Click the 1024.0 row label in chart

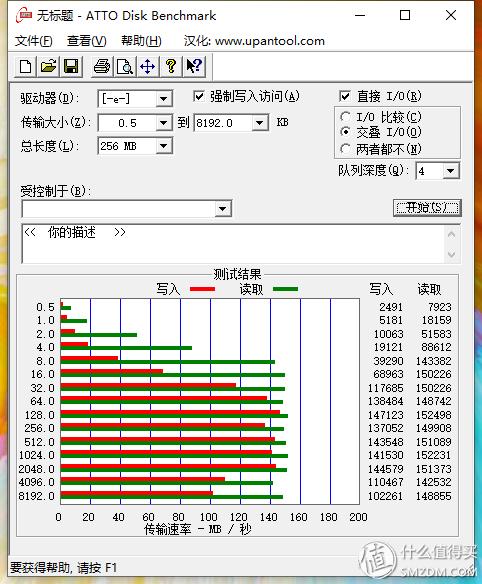click(37, 455)
